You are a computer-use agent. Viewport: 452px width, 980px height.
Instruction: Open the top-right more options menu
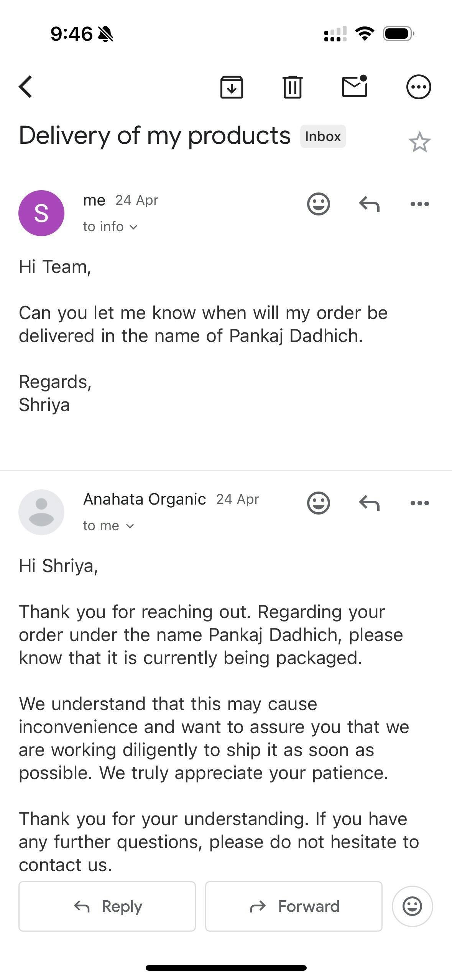tap(419, 87)
